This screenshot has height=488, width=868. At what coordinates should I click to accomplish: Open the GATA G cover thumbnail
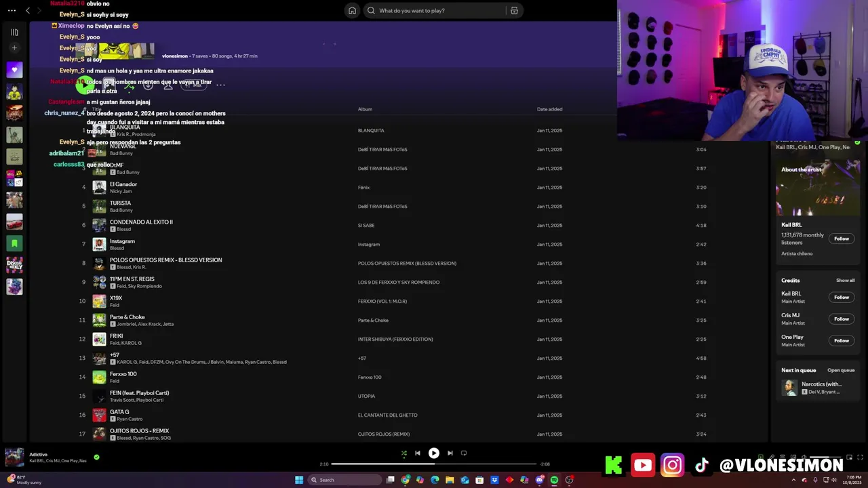pos(99,415)
